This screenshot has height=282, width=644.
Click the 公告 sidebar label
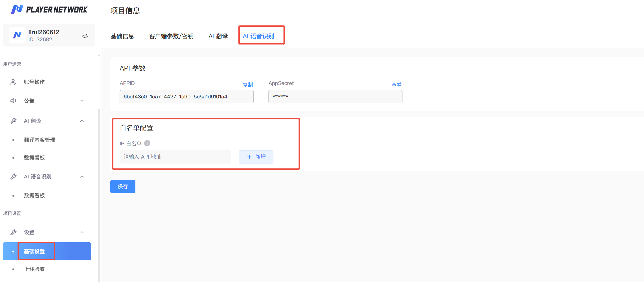click(29, 101)
